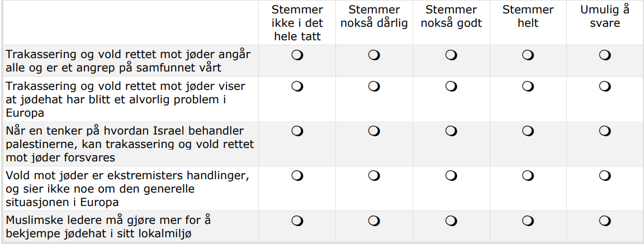Viewport: 644px width, 249px height.
Task: Pick 'Stemmer nokså godt' for Israel/palestinerne statement
Action: 451,131
